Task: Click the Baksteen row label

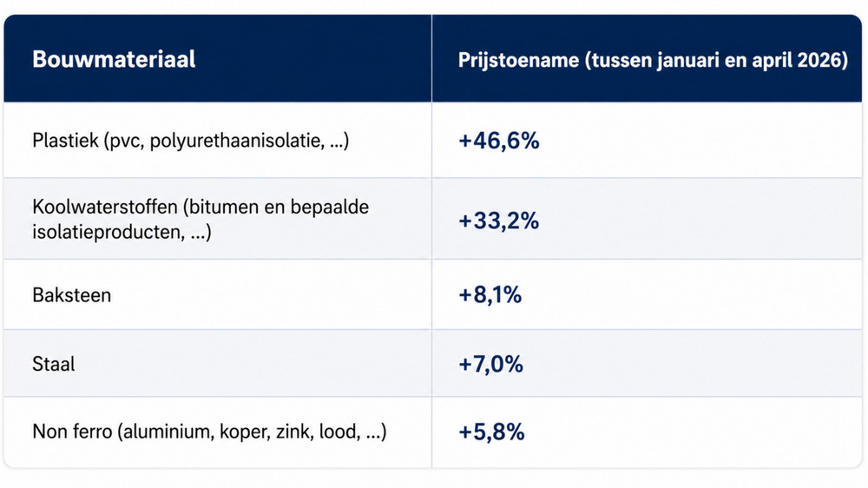Action: [71, 294]
